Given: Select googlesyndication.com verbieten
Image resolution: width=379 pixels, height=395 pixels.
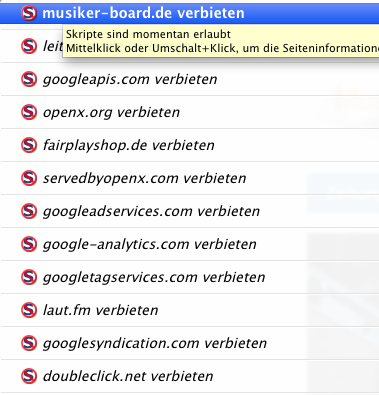Looking at the screenshot, I should (x=189, y=343).
